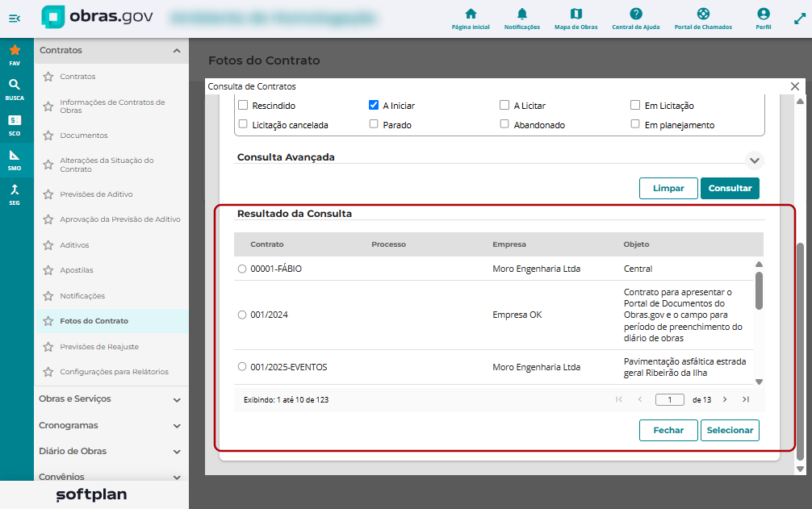Image resolution: width=812 pixels, height=509 pixels.
Task: Uncheck the A Iniciar checkbox
Action: 374,105
